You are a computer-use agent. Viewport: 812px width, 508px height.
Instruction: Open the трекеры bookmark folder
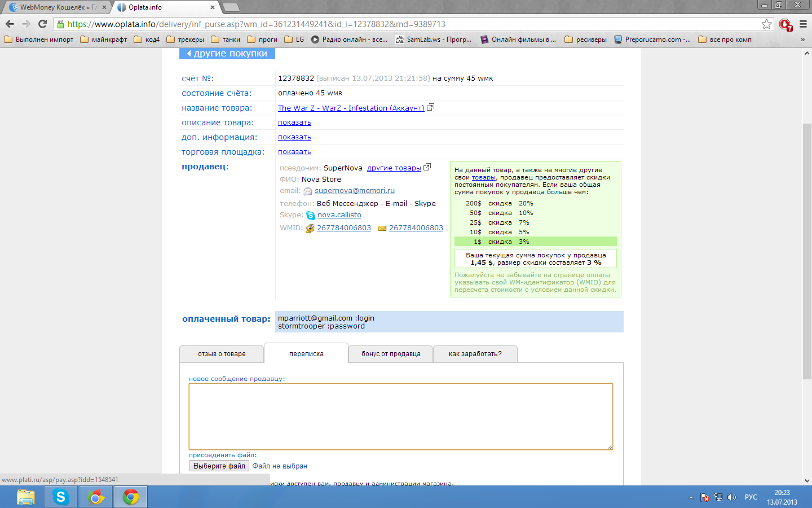[186, 40]
